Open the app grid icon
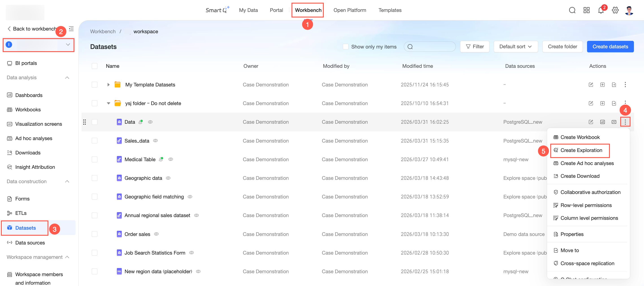 tap(586, 10)
